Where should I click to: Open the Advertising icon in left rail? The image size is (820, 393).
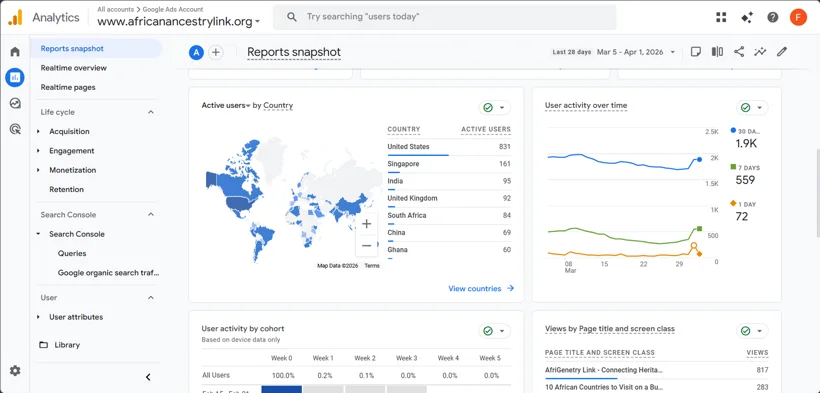coord(15,129)
